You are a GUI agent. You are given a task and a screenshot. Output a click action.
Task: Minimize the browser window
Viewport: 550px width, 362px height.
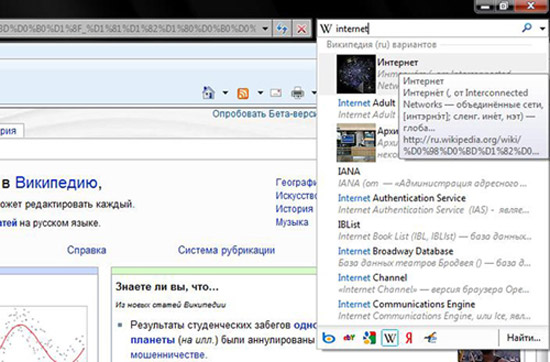485,6
